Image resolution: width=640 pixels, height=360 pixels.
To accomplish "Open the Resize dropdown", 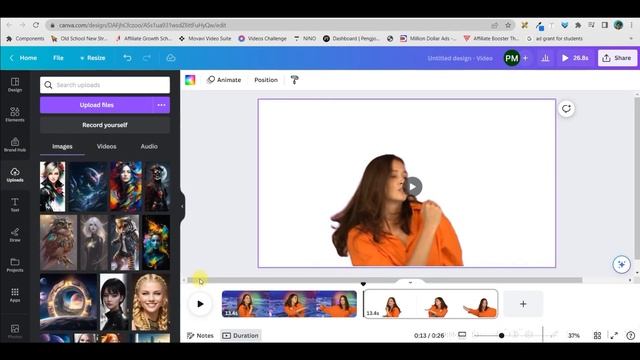I will (93, 58).
